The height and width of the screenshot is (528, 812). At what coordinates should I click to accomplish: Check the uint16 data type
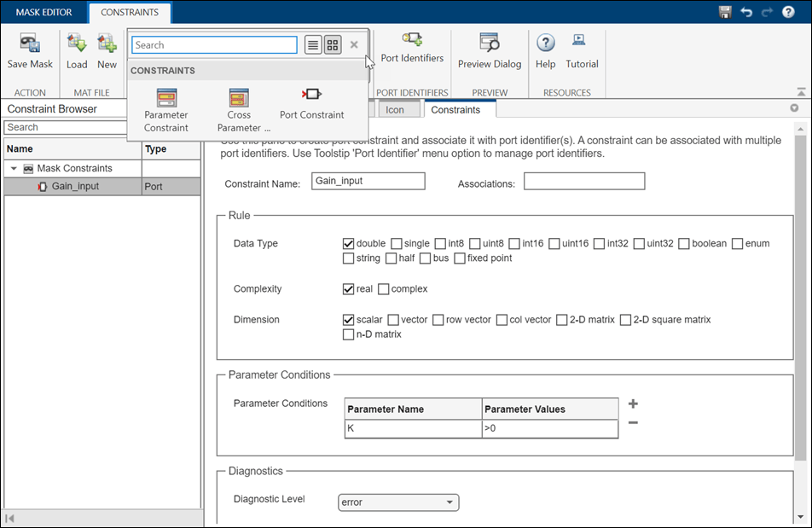(554, 244)
